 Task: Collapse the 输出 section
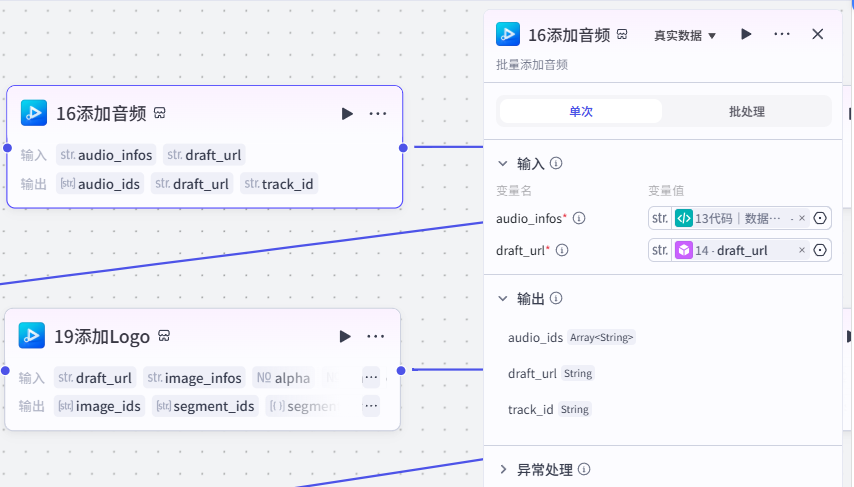tap(503, 299)
